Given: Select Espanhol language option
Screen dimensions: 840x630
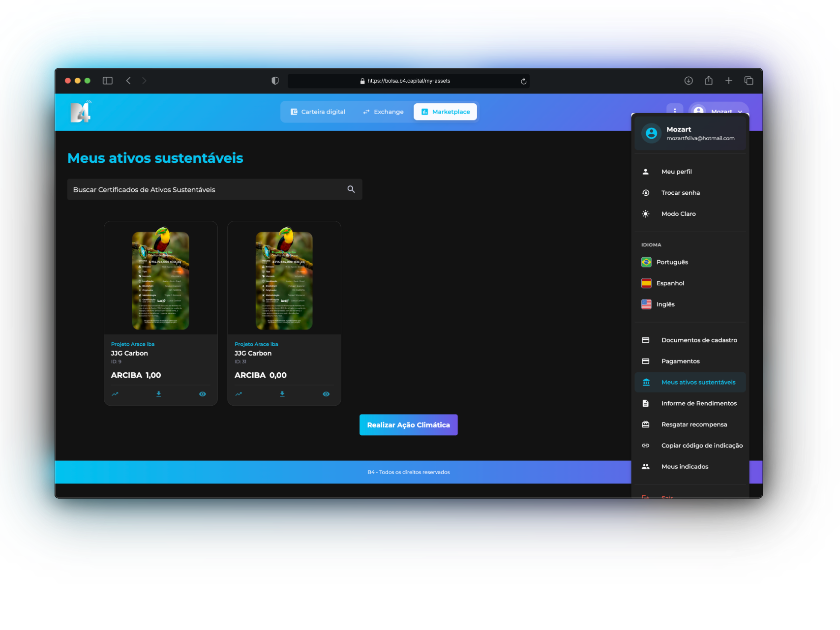Looking at the screenshot, I should (x=670, y=283).
